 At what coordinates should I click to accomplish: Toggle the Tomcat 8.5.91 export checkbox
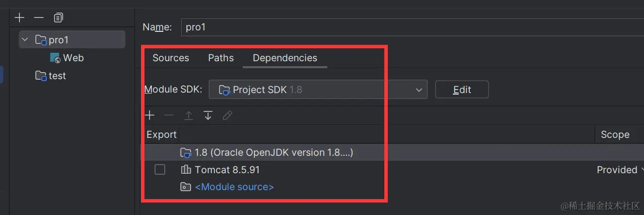(x=160, y=170)
